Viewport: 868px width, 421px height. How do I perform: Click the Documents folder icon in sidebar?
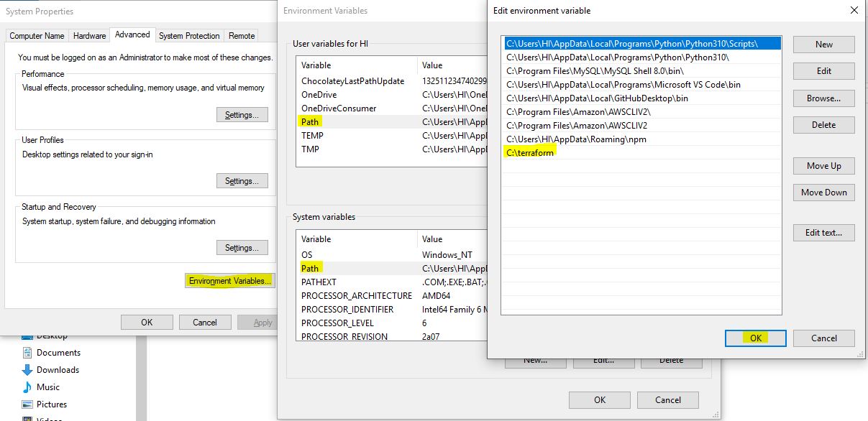point(27,353)
